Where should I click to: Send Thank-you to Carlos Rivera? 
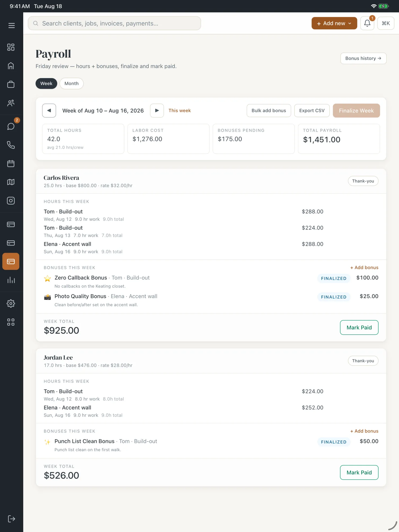tap(363, 181)
